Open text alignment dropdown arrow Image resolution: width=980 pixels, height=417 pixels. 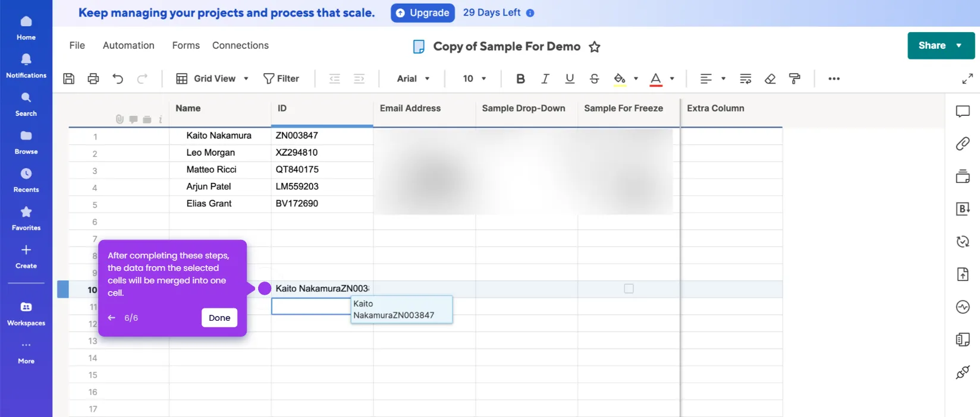coord(723,78)
